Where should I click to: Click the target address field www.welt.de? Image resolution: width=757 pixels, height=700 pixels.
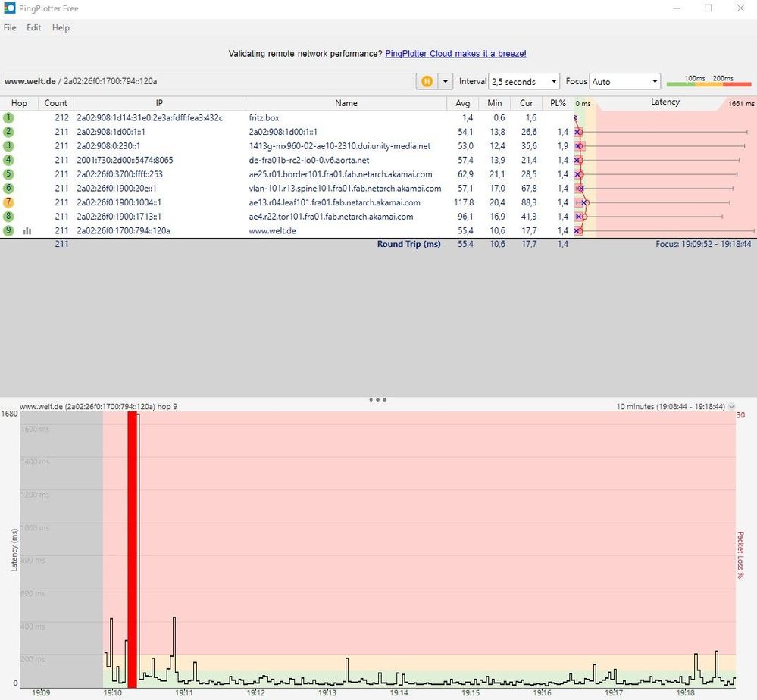pyautogui.click(x=208, y=81)
